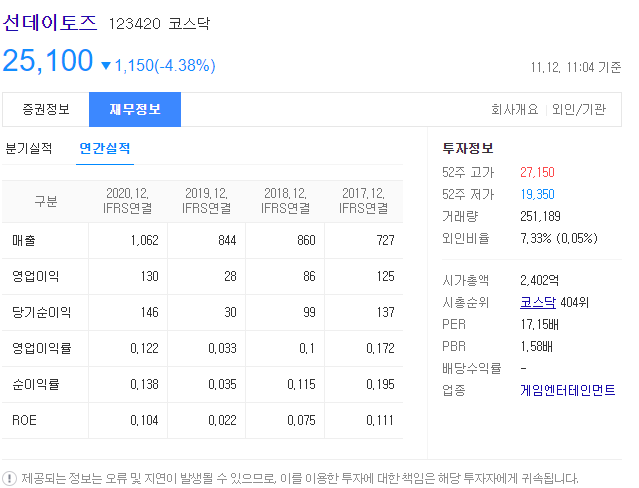Click the down-arrow price change indicator

pos(106,65)
